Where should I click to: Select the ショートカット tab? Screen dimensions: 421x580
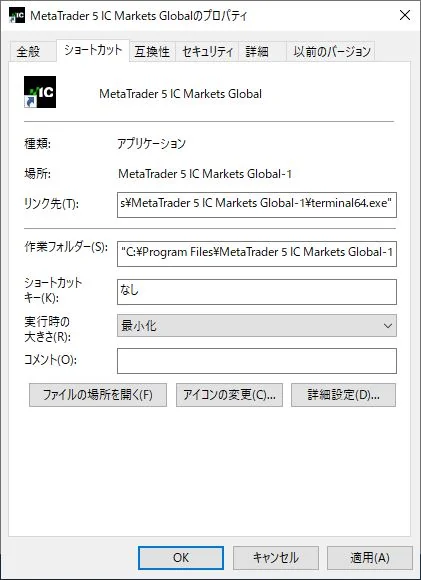pos(93,50)
